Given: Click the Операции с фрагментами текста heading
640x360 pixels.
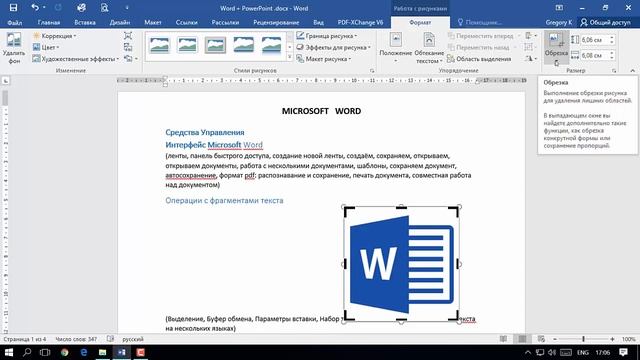Looking at the screenshot, I should (224, 200).
